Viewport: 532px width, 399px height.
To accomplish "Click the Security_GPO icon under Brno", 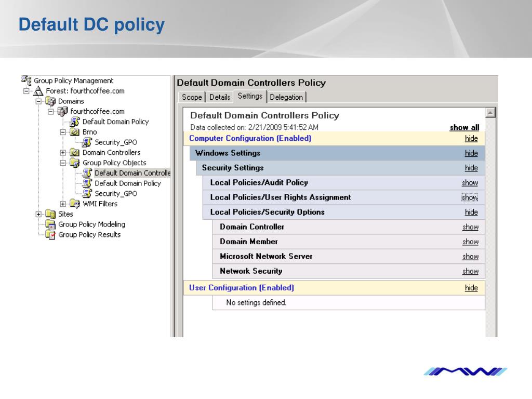I will click(x=87, y=142).
